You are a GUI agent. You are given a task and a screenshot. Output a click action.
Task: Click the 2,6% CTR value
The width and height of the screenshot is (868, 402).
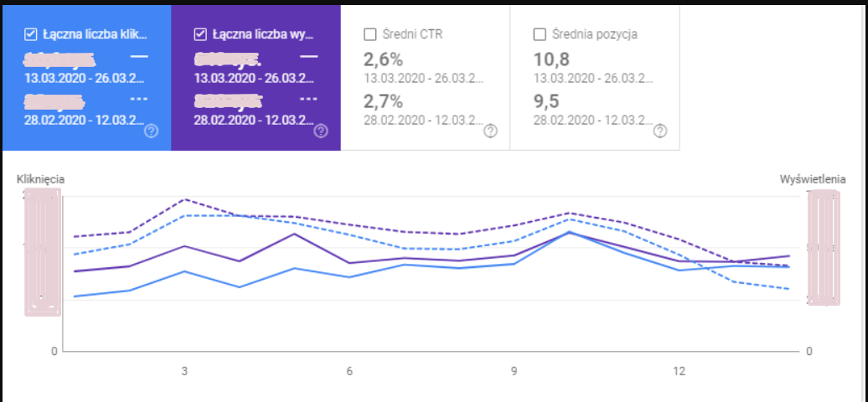point(383,59)
